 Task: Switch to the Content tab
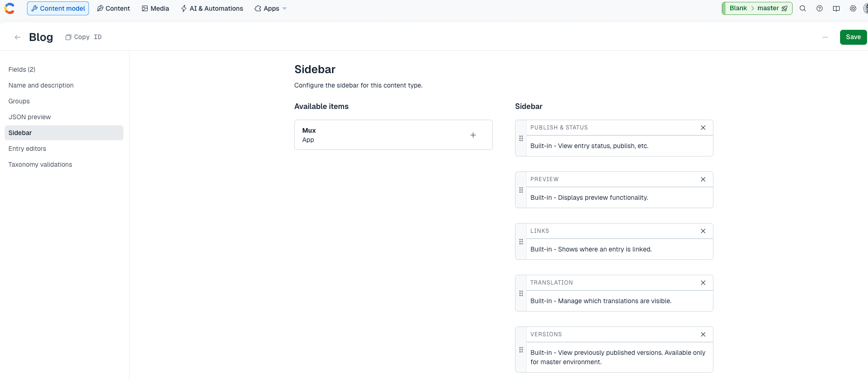tap(114, 8)
